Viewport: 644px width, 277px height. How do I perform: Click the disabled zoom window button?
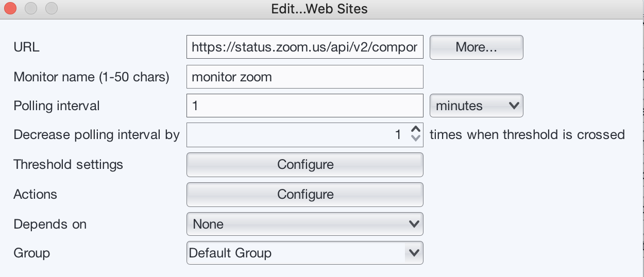[52, 9]
